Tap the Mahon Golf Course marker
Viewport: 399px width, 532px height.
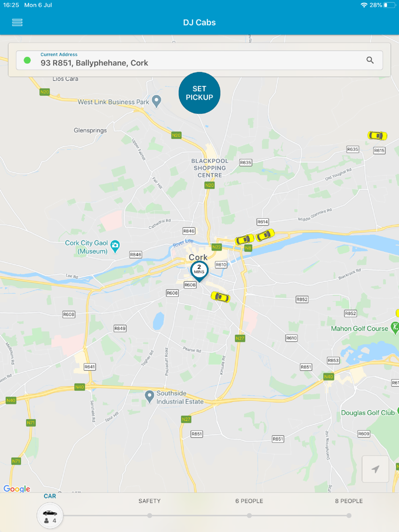pos(395,328)
